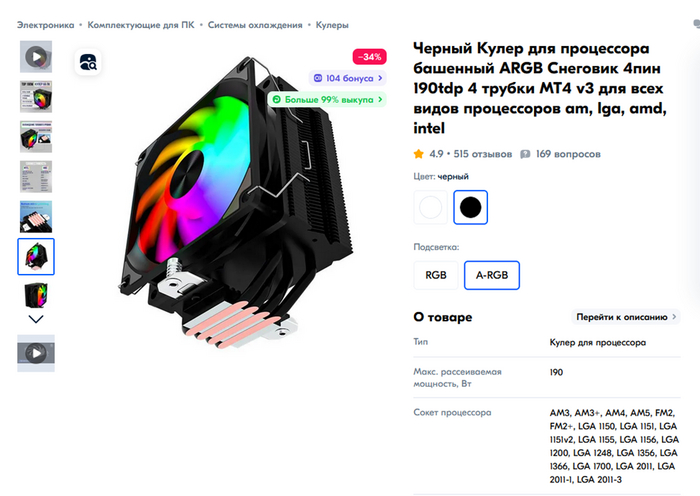The image size is (700, 496).
Task: Click the gold star rating icon
Action: click(x=418, y=154)
